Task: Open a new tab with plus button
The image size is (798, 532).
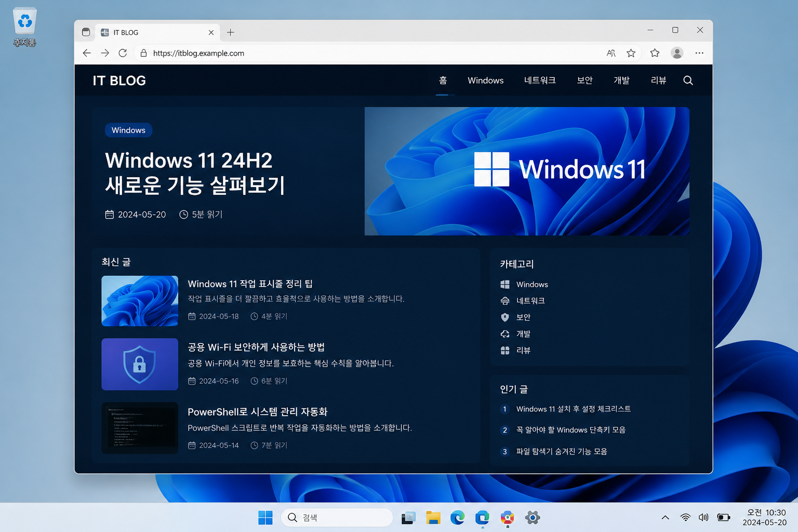Action: click(231, 32)
